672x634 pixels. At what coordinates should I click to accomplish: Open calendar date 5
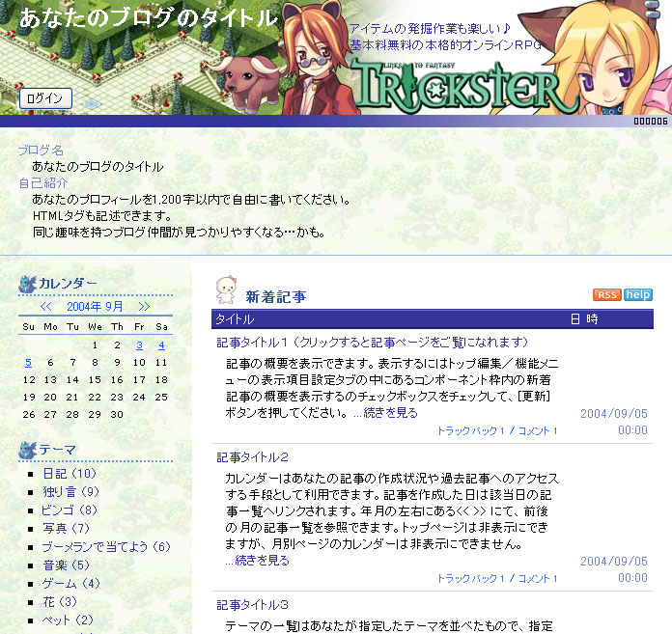[x=28, y=363]
